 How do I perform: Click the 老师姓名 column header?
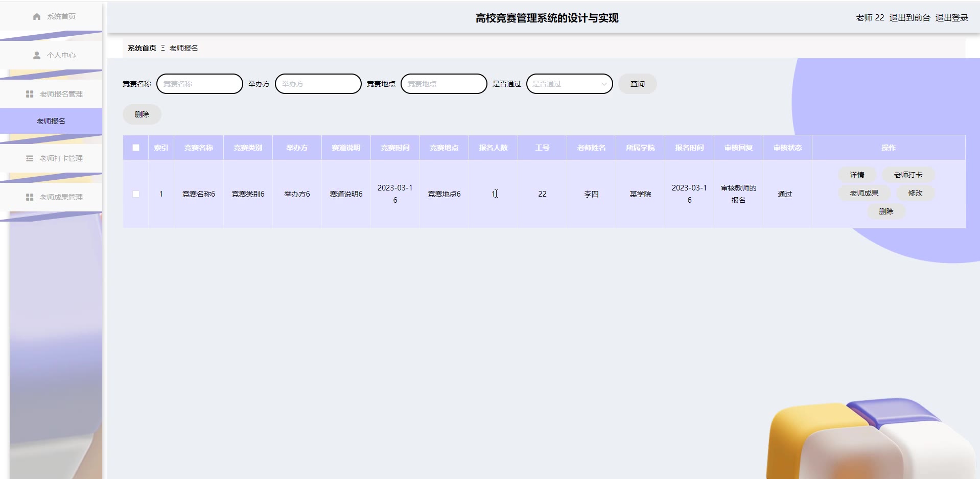pyautogui.click(x=591, y=148)
